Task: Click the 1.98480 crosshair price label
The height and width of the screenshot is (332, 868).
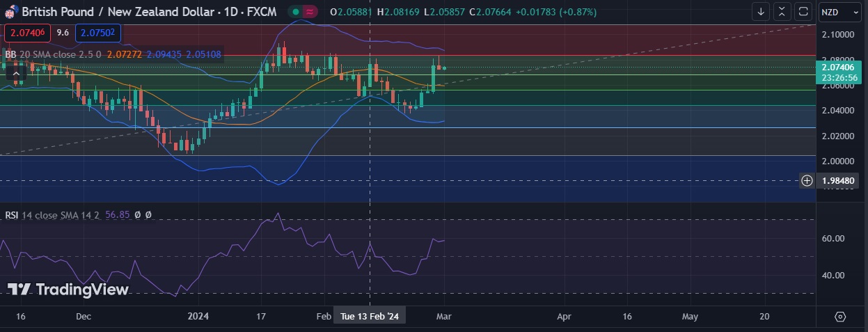Action: [838, 180]
